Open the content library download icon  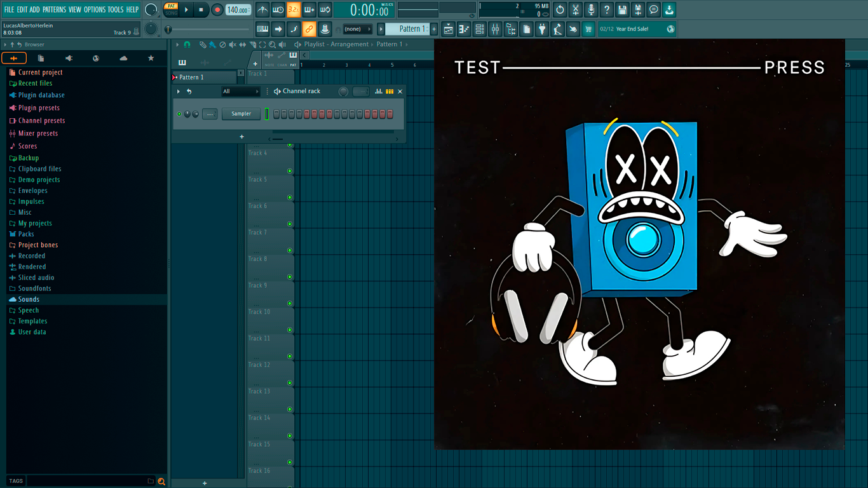pyautogui.click(x=669, y=10)
